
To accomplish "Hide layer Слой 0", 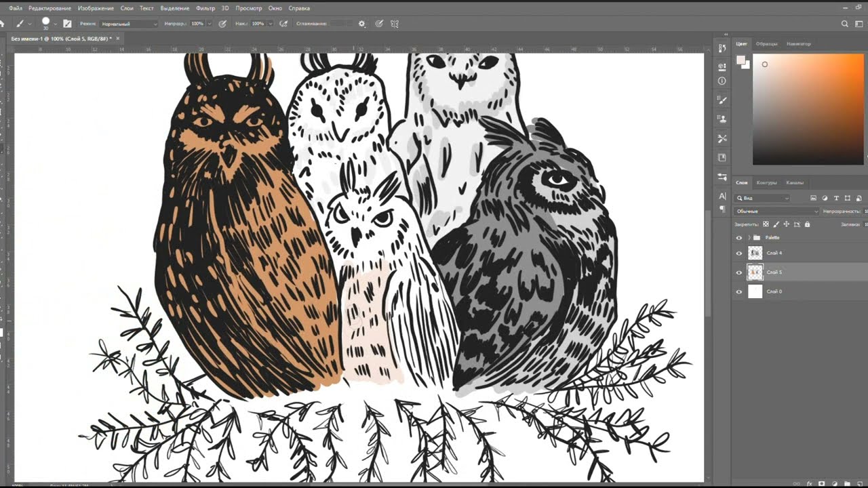I will (739, 292).
